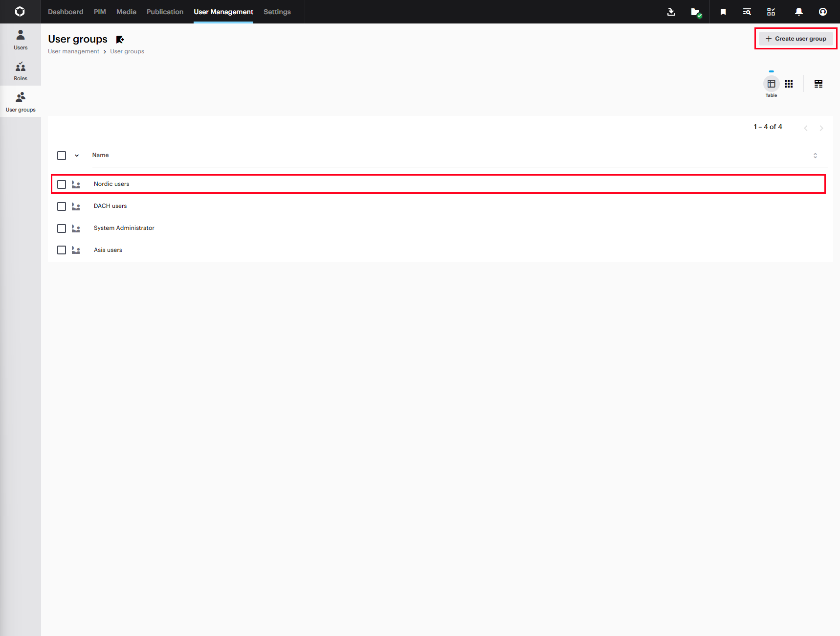Switch to the Settings tab
840x636 pixels.
[x=277, y=12]
